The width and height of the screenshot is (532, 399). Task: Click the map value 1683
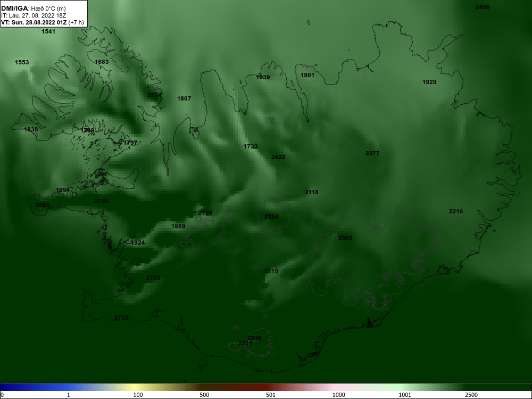pyautogui.click(x=102, y=62)
